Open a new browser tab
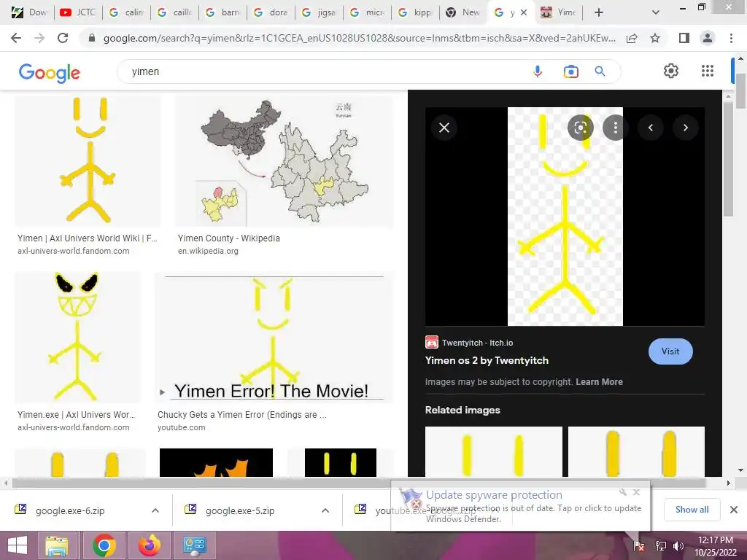Viewport: 747px width, 560px height. pos(599,13)
